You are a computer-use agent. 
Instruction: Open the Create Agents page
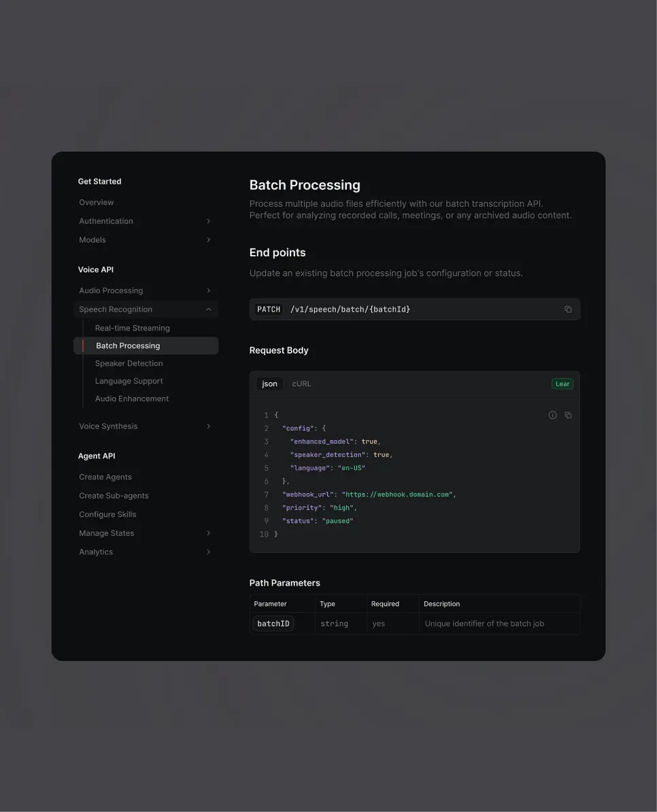click(x=105, y=477)
